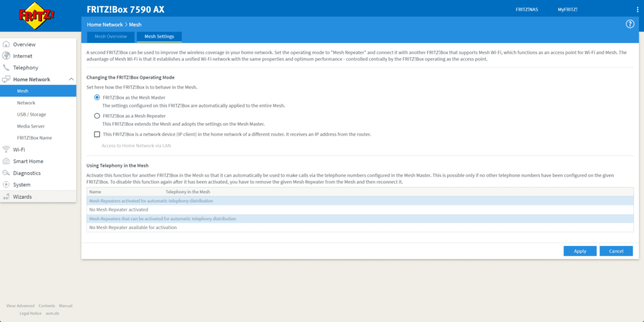The height and width of the screenshot is (322, 644).
Task: Open help via the question mark icon
Action: click(630, 24)
